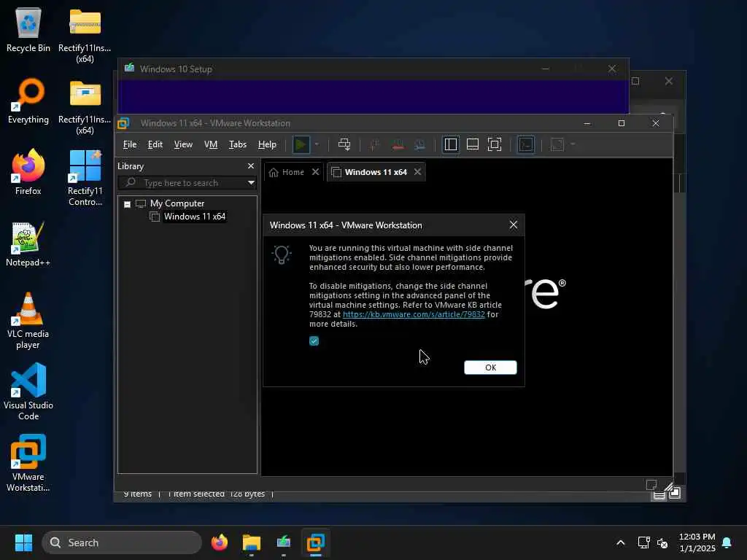Open the File menu
This screenshot has height=560, width=747.
130,144
